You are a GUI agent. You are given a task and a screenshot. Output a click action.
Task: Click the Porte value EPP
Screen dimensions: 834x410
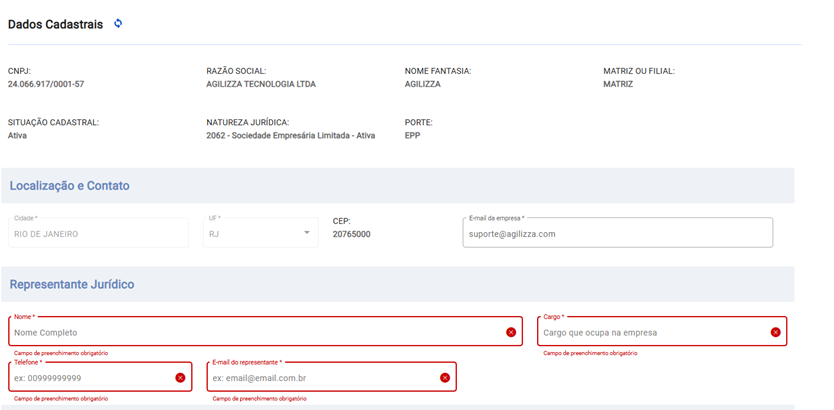[412, 136]
